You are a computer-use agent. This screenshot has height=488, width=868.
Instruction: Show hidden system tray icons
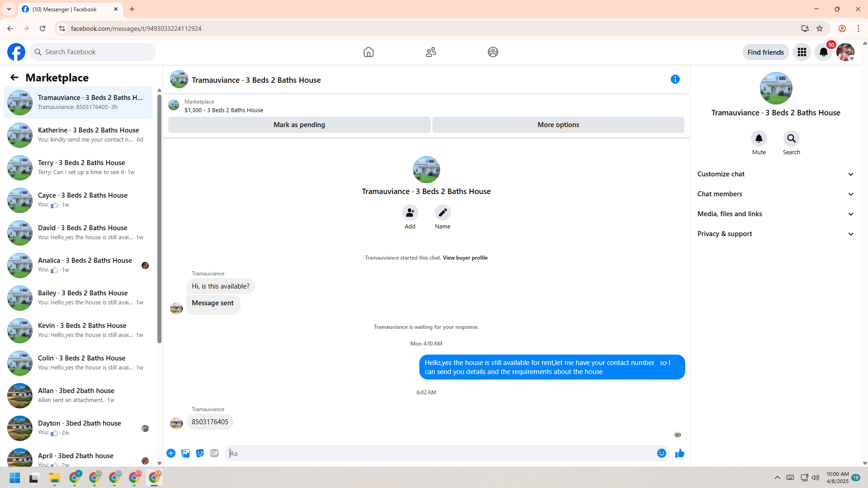point(778,478)
